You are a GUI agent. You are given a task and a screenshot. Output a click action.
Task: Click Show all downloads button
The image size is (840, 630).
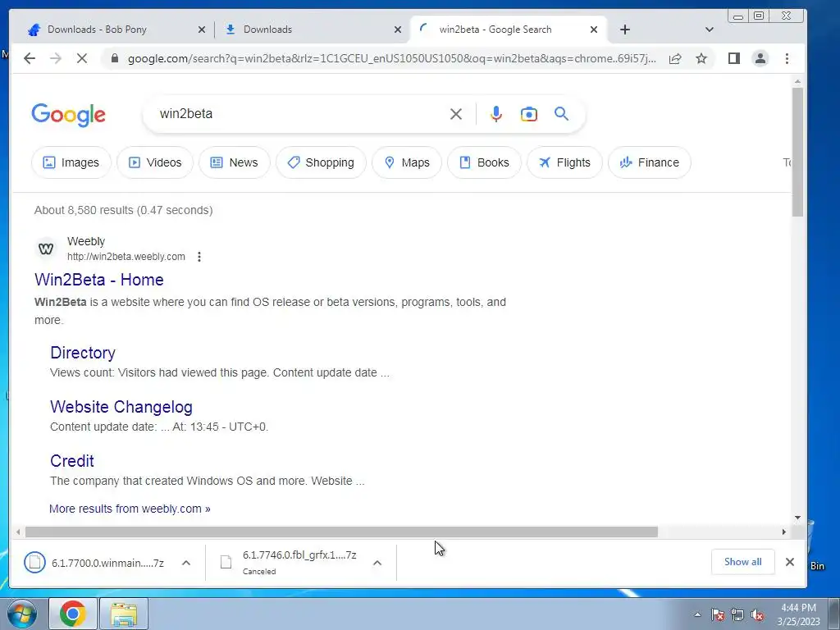click(743, 562)
